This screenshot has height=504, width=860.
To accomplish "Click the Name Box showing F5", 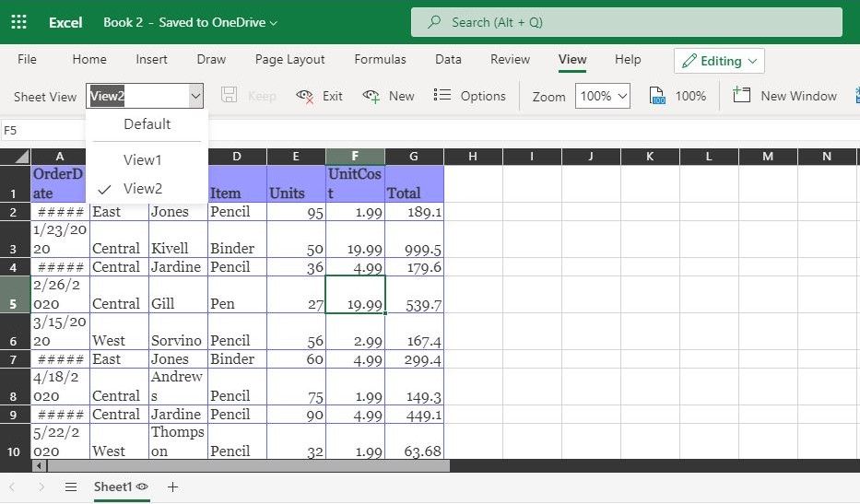I will [42, 131].
